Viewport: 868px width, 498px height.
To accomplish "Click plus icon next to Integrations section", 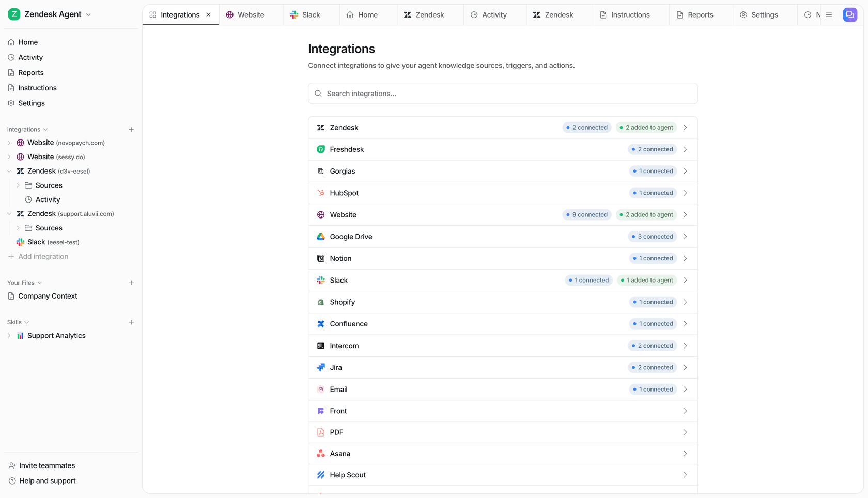I will click(x=131, y=130).
